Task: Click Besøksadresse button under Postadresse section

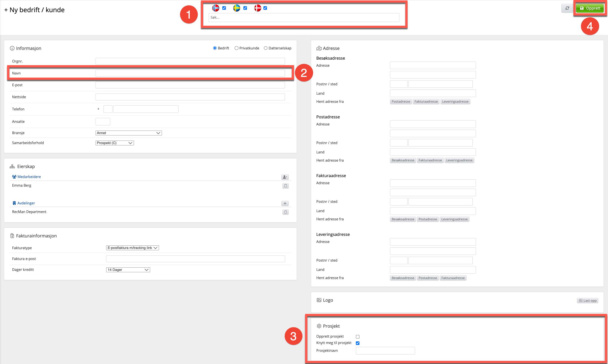Action: point(403,160)
